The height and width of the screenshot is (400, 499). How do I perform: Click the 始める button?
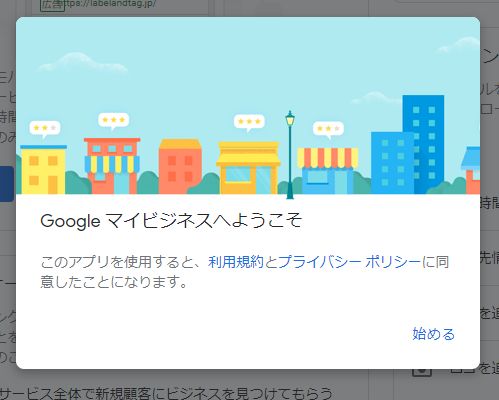[433, 334]
